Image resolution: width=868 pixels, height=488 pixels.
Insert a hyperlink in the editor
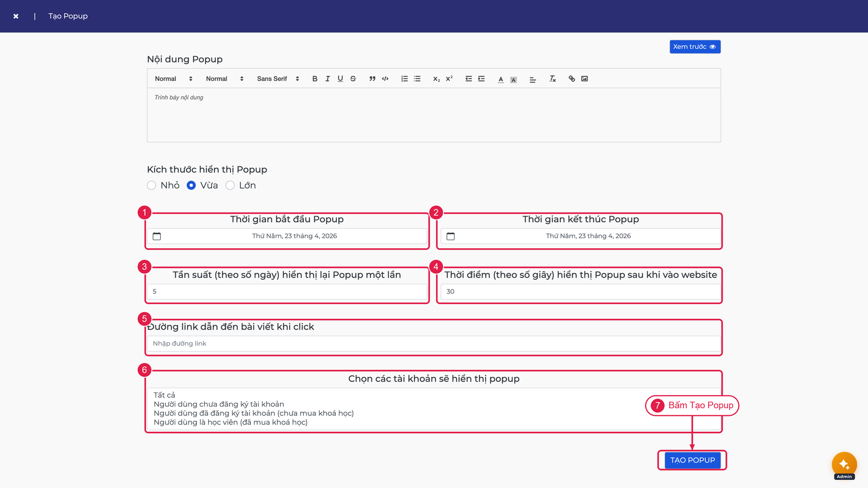[x=572, y=79]
